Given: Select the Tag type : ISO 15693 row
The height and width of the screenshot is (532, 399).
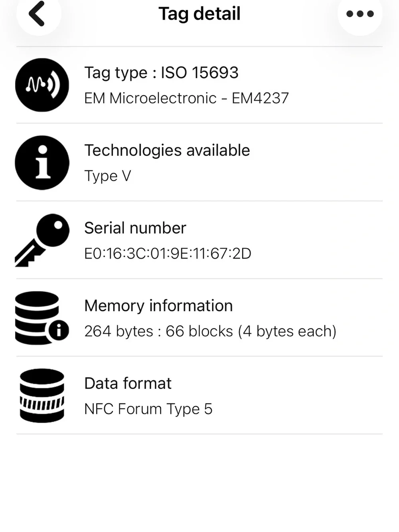Looking at the screenshot, I should point(199,85).
